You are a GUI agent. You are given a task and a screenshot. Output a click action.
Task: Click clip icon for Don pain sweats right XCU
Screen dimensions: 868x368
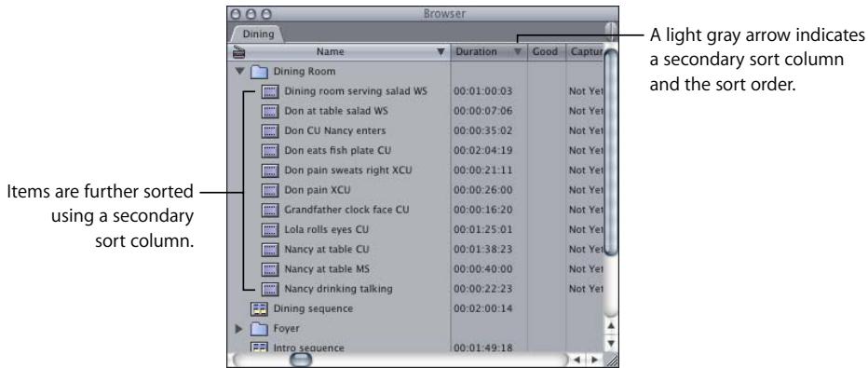[270, 170]
